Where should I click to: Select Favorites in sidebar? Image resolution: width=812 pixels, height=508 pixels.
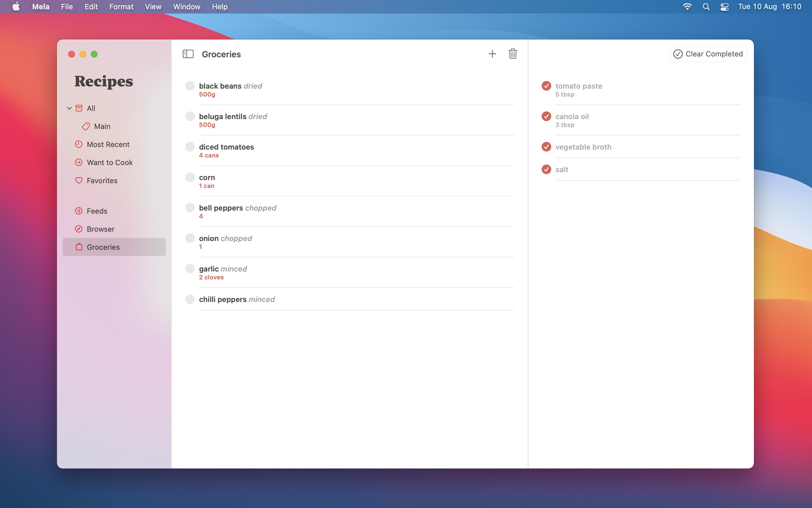(x=114, y=180)
